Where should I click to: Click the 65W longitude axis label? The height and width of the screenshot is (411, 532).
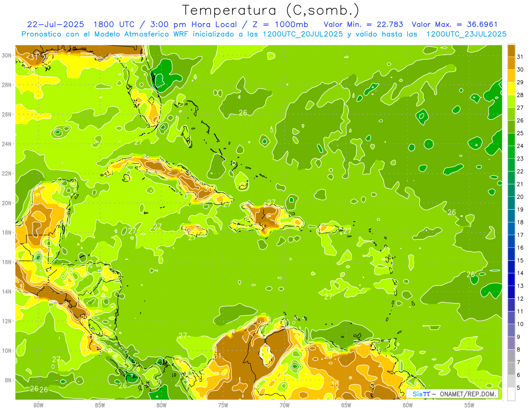[346, 405]
